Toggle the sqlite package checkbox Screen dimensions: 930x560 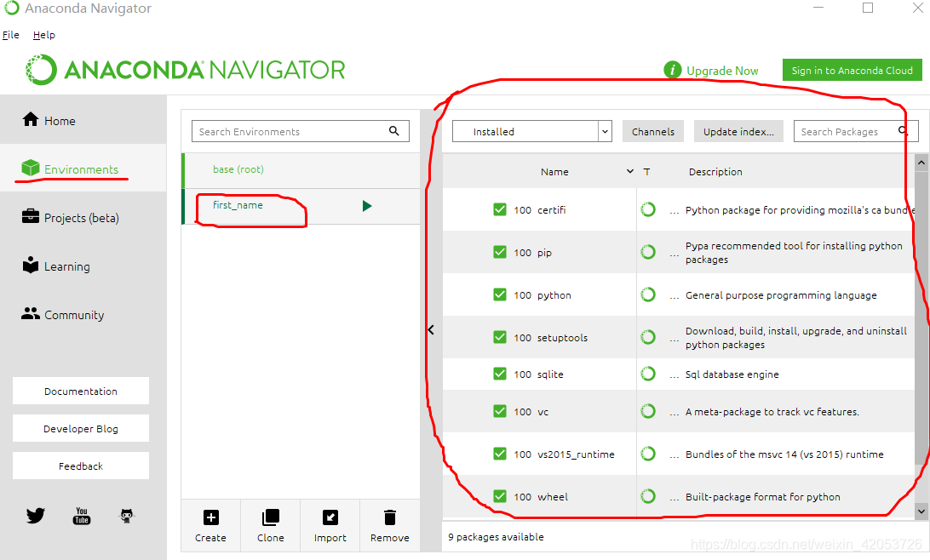[x=500, y=374]
